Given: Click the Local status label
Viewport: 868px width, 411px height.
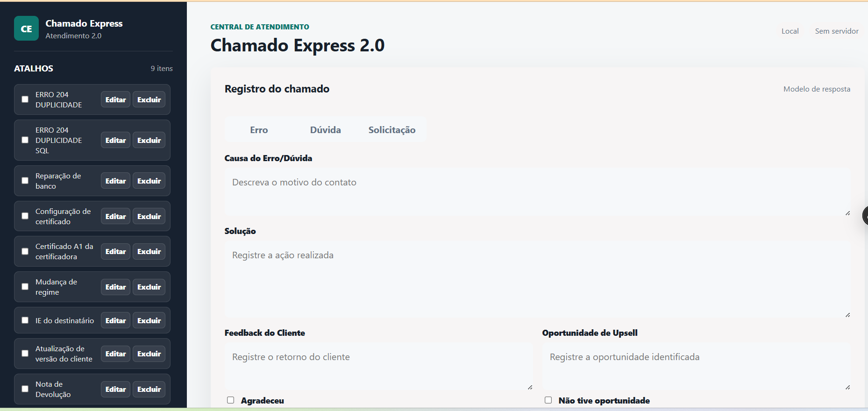Looking at the screenshot, I should click(790, 31).
